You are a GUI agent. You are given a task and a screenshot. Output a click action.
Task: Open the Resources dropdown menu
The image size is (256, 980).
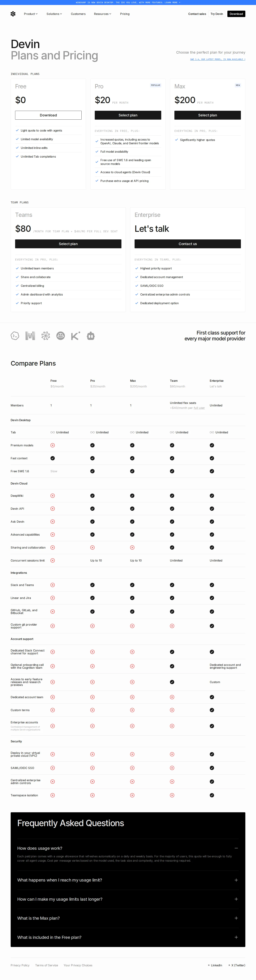pyautogui.click(x=102, y=14)
